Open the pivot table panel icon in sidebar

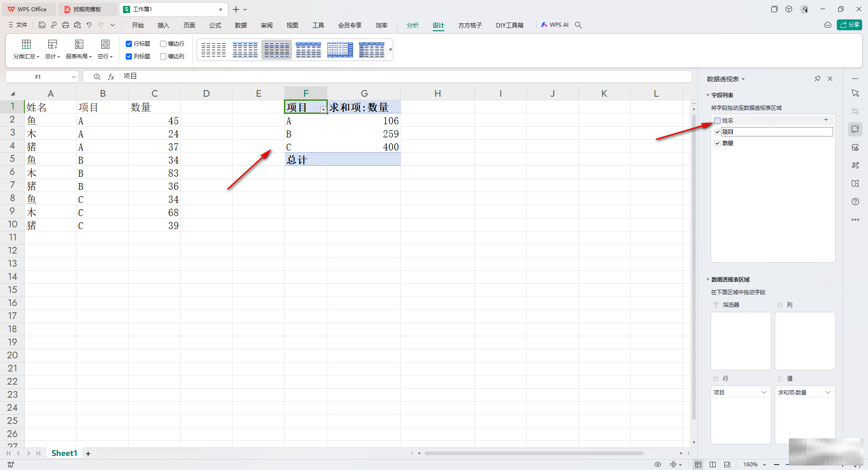coord(855,129)
